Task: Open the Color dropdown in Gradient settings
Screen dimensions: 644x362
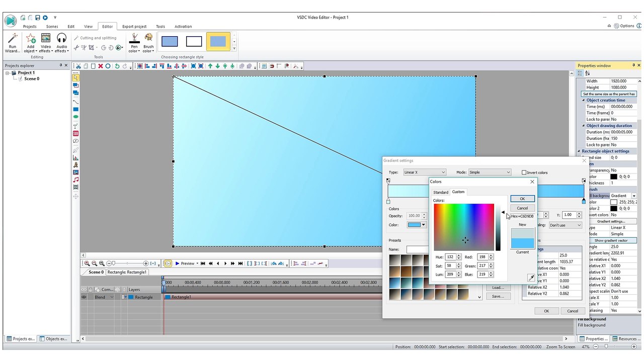Action: [417, 225]
